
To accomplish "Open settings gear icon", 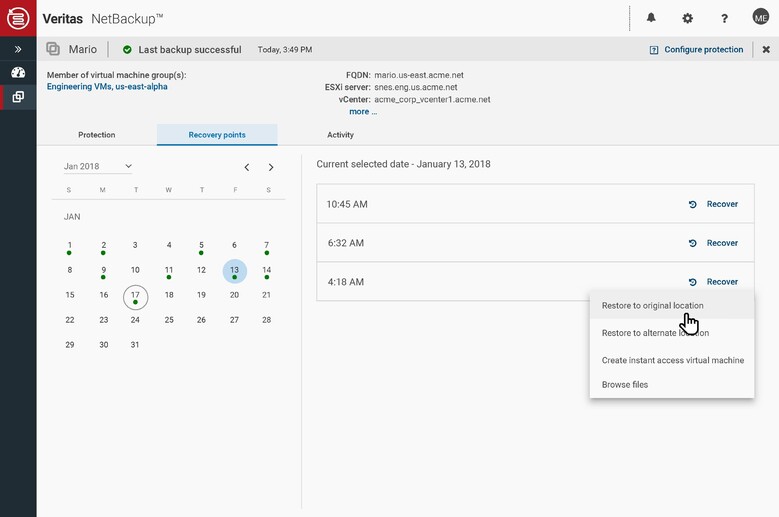I will pos(687,18).
